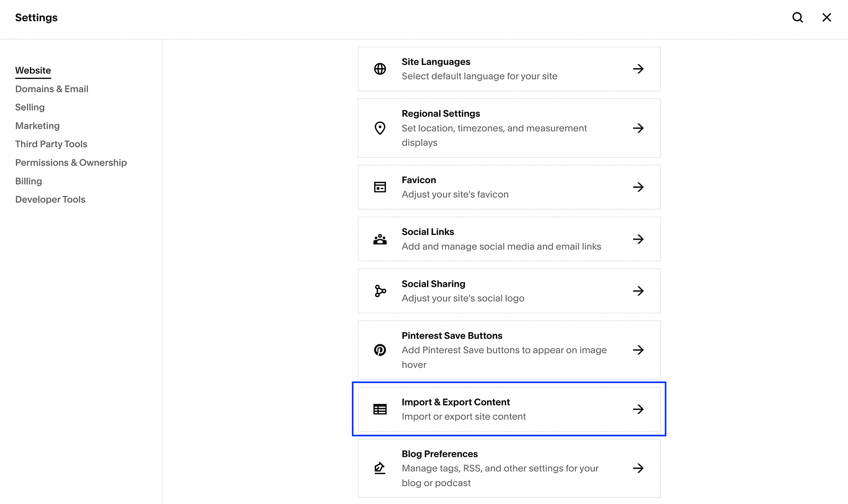Expand the Regional Settings row arrow

[x=639, y=128]
